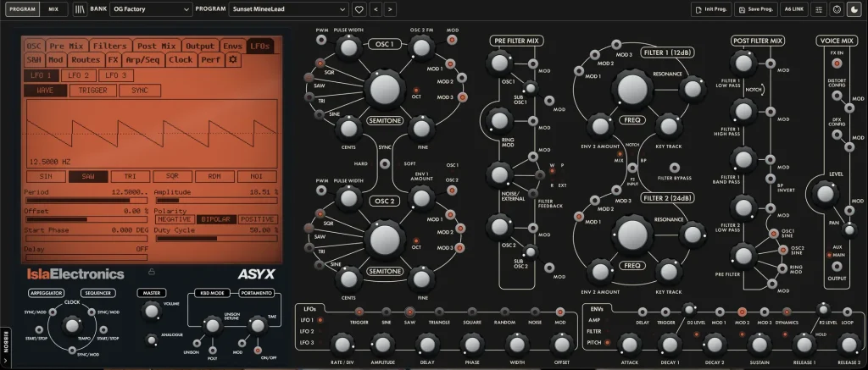This screenshot has width=868, height=370.
Task: Toggle the OSC 1 OCT LED button
Action: (x=416, y=90)
